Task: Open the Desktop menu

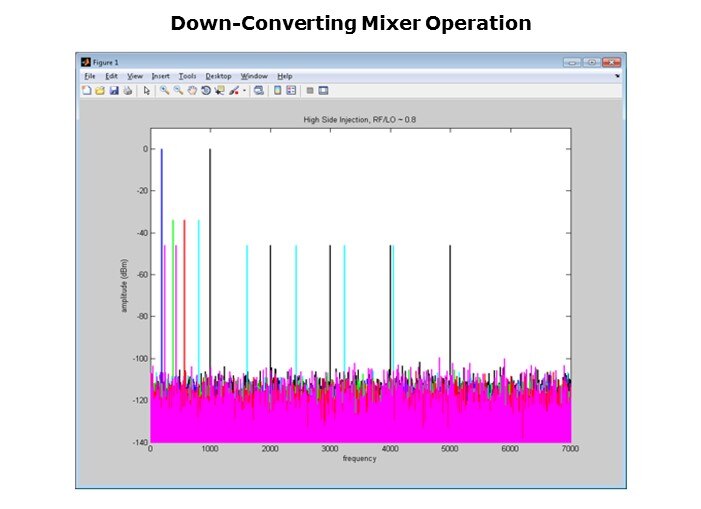Action: tap(218, 76)
